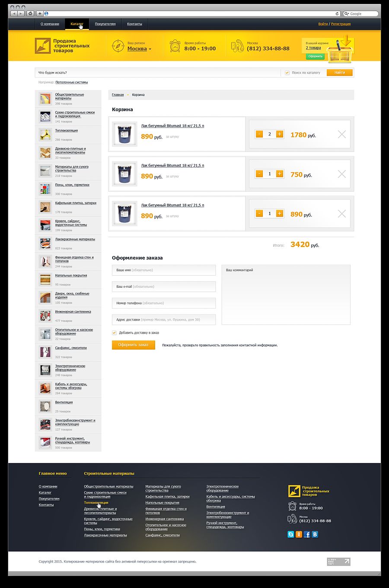Screen dimensions: 389x588
Task: Open the Facebook icon in footer
Action: tap(307, 534)
